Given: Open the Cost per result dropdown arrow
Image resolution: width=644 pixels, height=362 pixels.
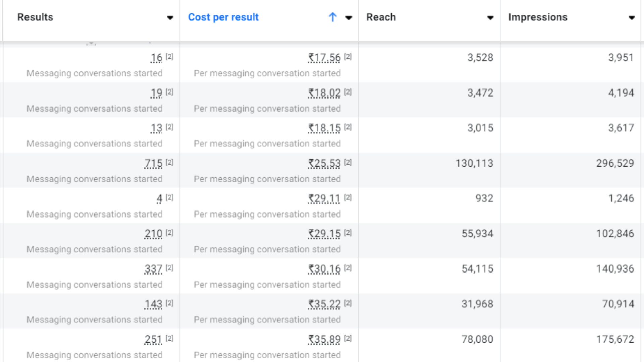Looking at the screenshot, I should pos(348,18).
